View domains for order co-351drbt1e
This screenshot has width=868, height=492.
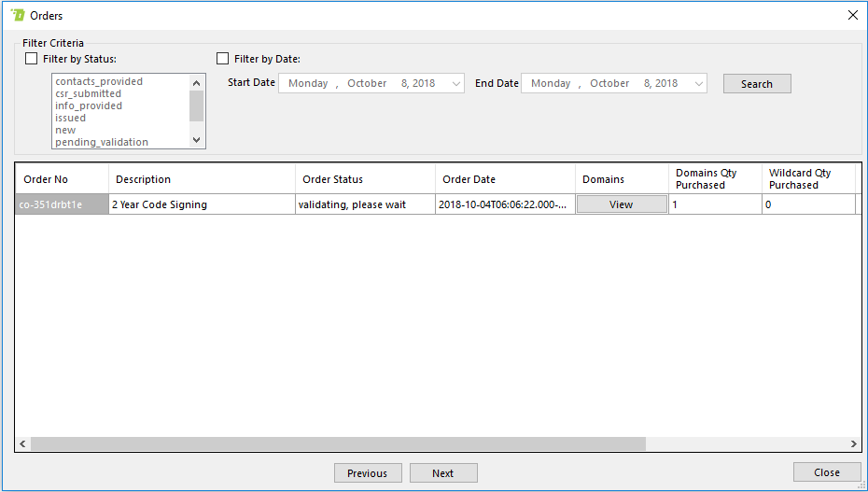(x=621, y=204)
